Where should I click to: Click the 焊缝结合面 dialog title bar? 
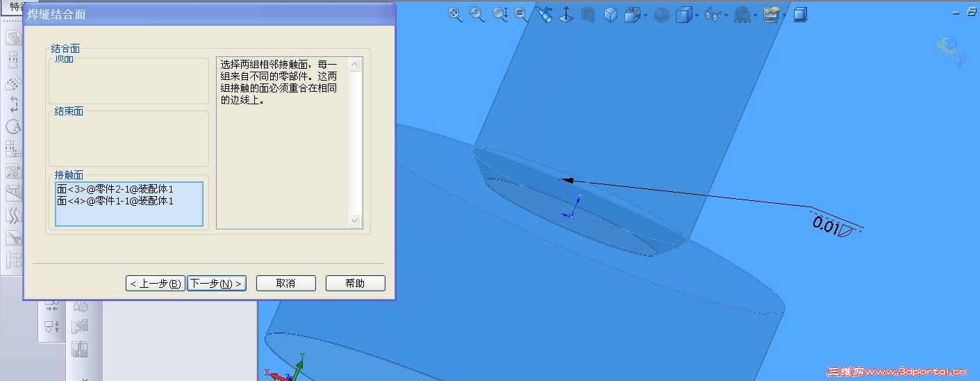click(x=209, y=14)
